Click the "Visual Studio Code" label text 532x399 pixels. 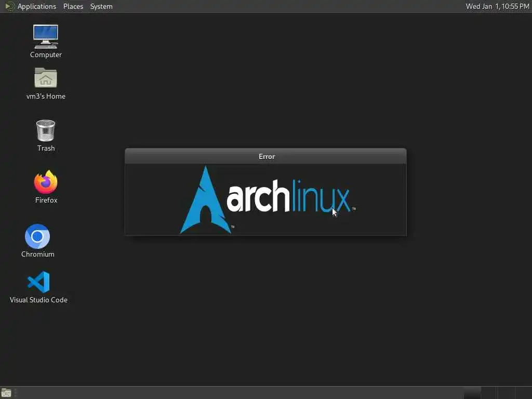click(x=38, y=300)
